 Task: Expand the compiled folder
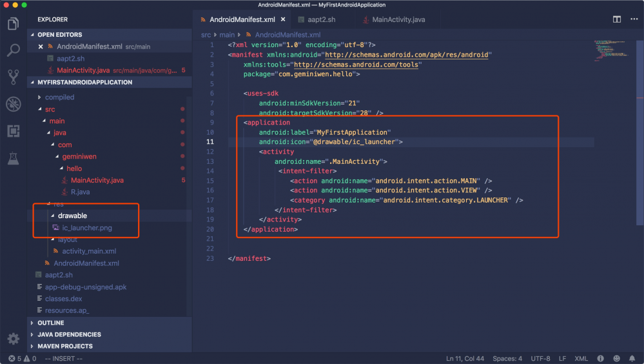[x=59, y=97]
